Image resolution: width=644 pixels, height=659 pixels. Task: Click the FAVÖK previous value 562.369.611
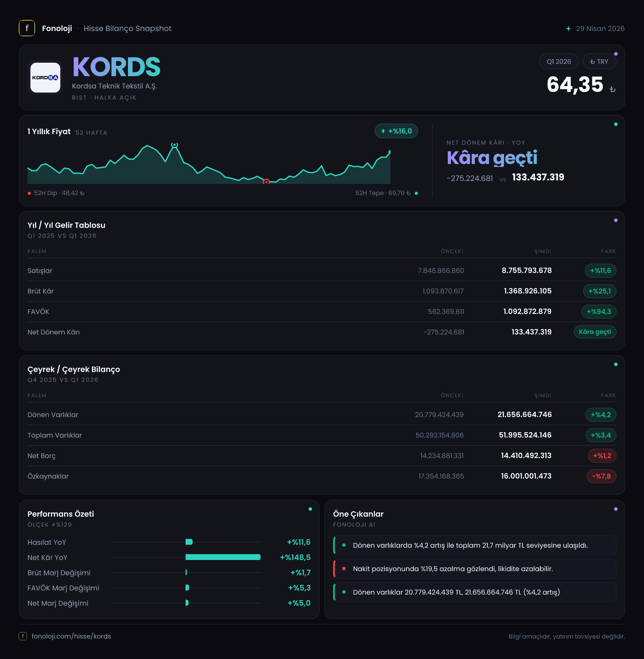pos(446,312)
